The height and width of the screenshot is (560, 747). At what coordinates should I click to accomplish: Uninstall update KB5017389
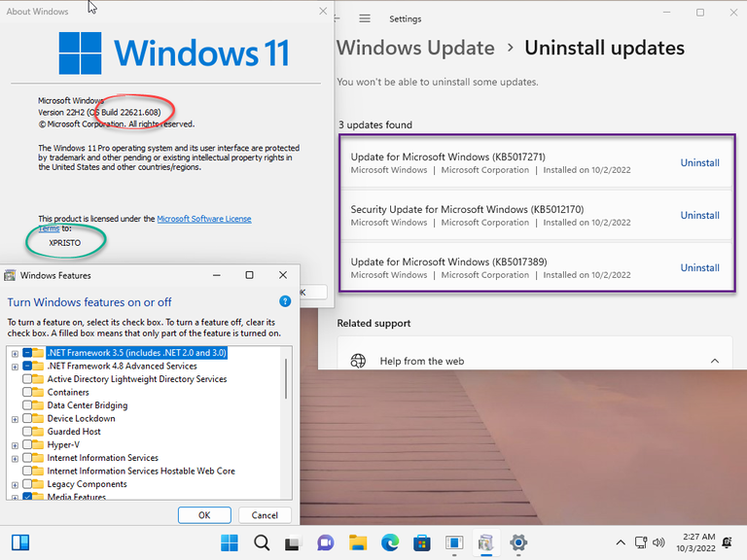700,267
